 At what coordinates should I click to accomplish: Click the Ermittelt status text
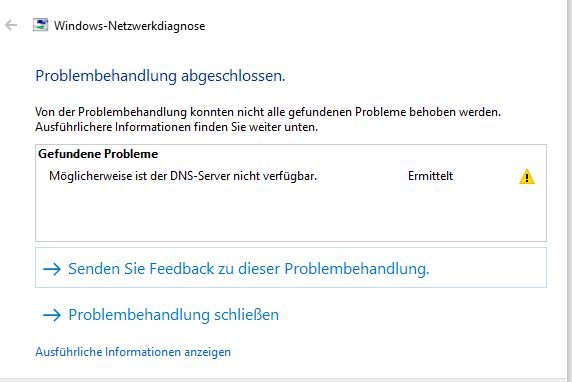coord(430,176)
